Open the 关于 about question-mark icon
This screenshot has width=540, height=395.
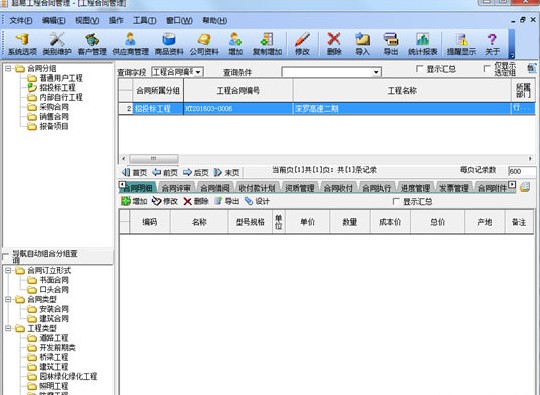click(492, 44)
